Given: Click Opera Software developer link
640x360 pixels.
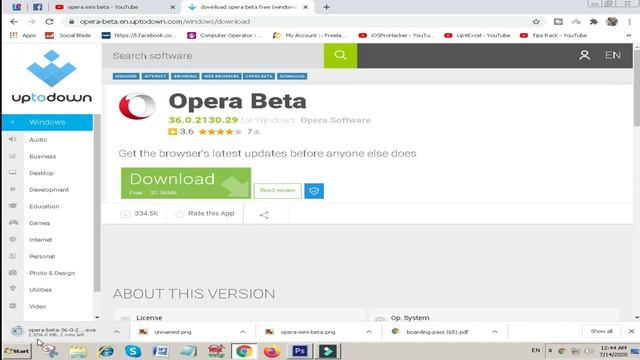Looking at the screenshot, I should [335, 120].
